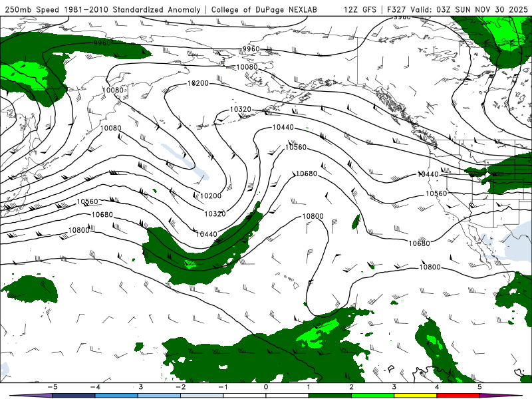Pick the yellow 3 to 4 colorbar segment
The height and width of the screenshot is (399, 532).
coord(415,396)
